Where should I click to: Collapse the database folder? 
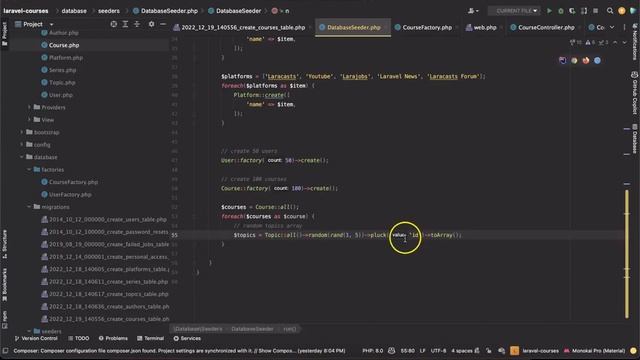click(x=22, y=157)
